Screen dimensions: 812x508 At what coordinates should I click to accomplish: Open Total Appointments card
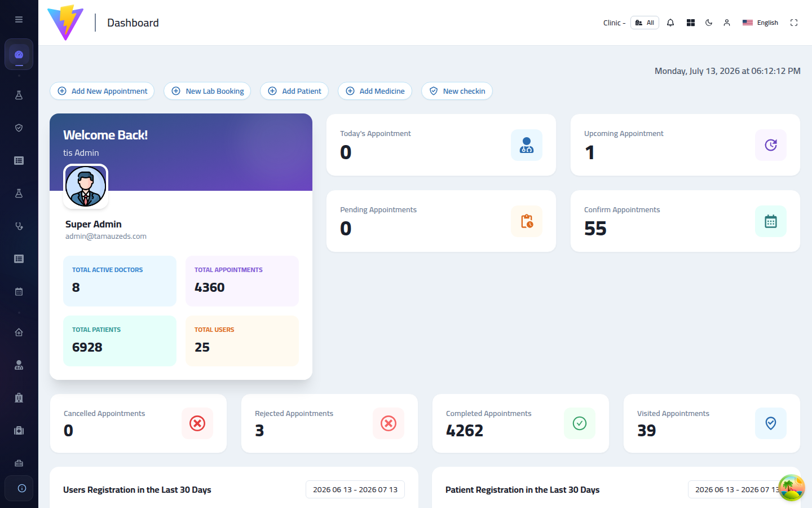[242, 281]
